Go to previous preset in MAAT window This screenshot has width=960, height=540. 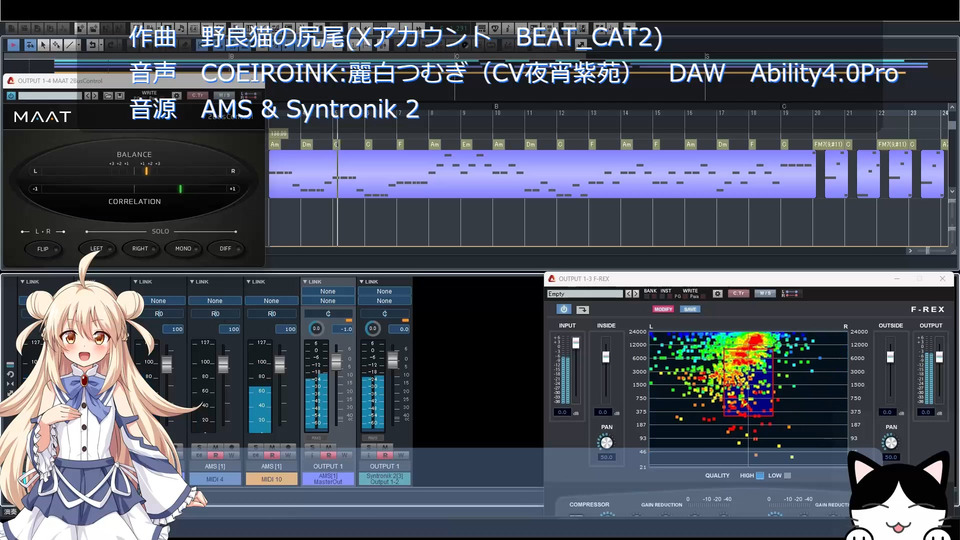coord(87,96)
